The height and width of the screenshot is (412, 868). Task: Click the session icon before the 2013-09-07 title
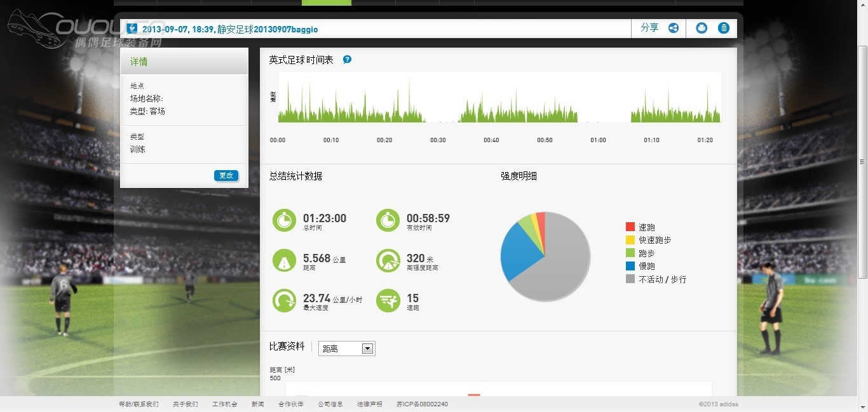pyautogui.click(x=132, y=29)
